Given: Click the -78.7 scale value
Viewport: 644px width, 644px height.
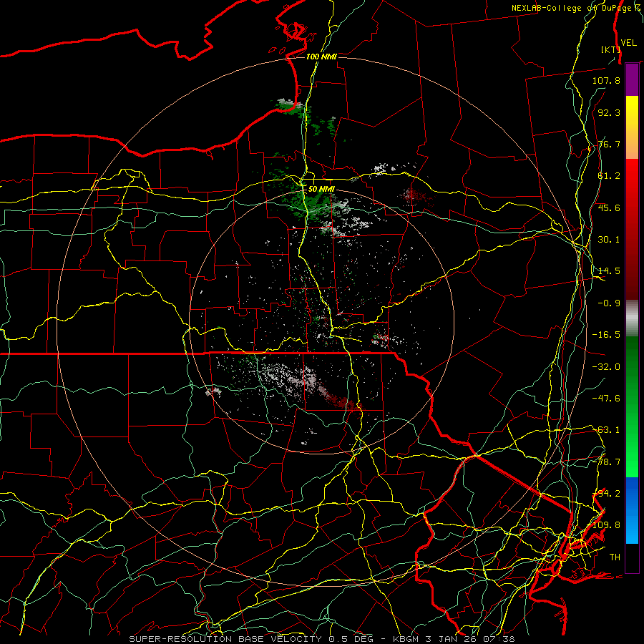Looking at the screenshot, I should [606, 462].
